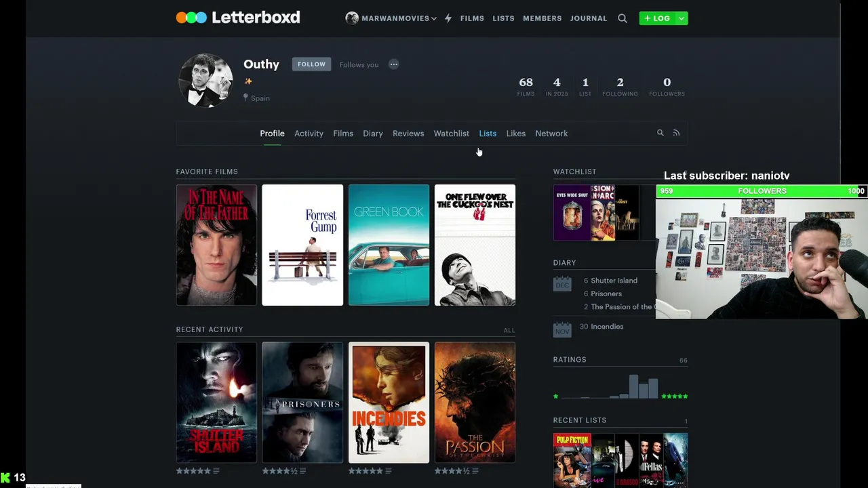868x488 pixels.
Task: Click the Spain location label
Action: tap(260, 98)
